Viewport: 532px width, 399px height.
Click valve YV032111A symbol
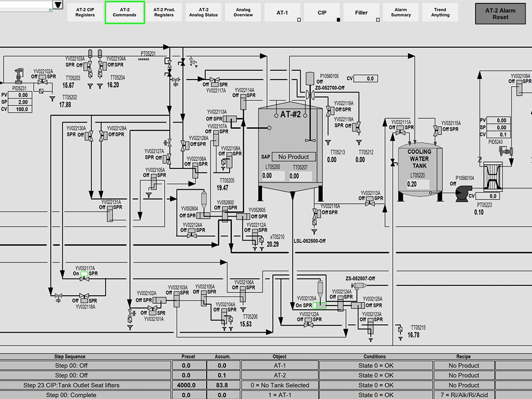click(x=401, y=130)
